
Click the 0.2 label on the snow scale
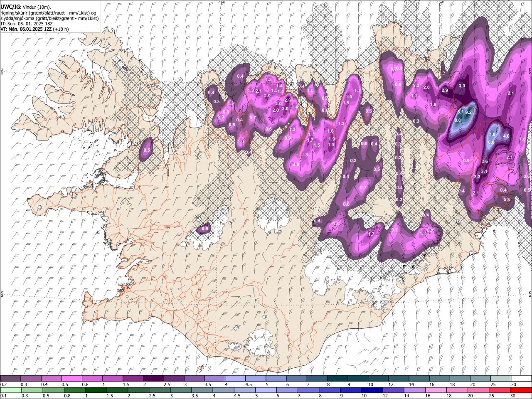[3, 384]
